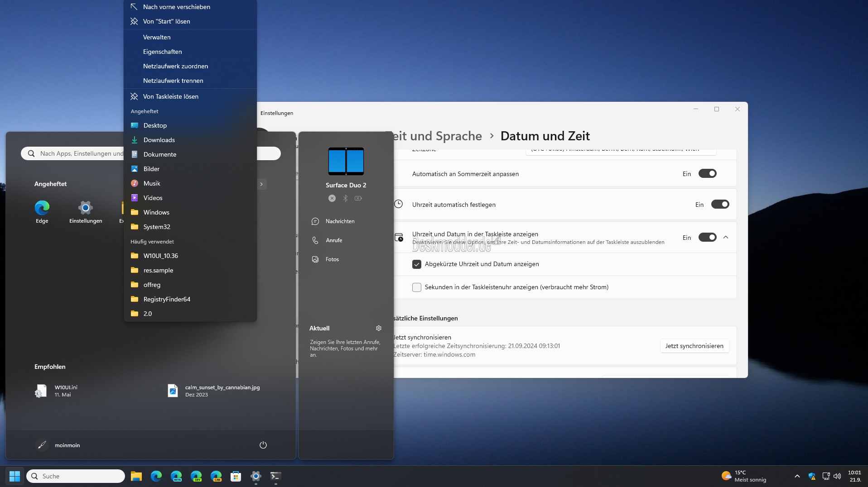Click the Jetzt synchronisieren button

click(694, 346)
